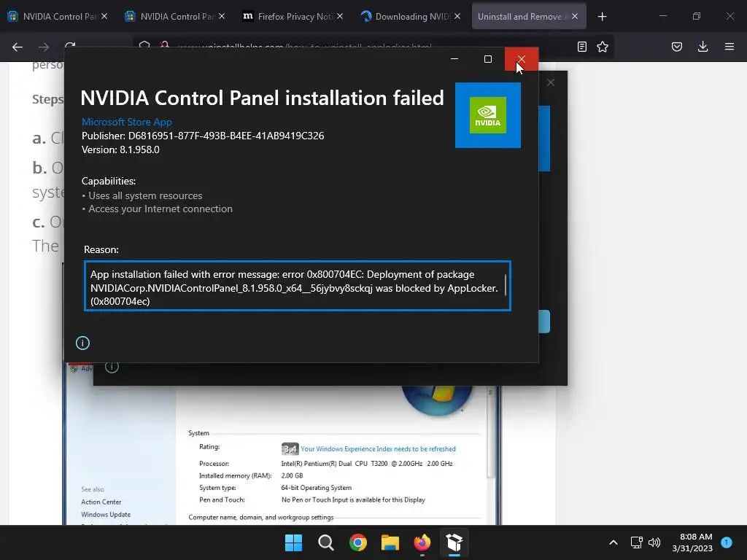Close the first NVIDIA Control Panel tab
747x560 pixels.
pyautogui.click(x=104, y=17)
